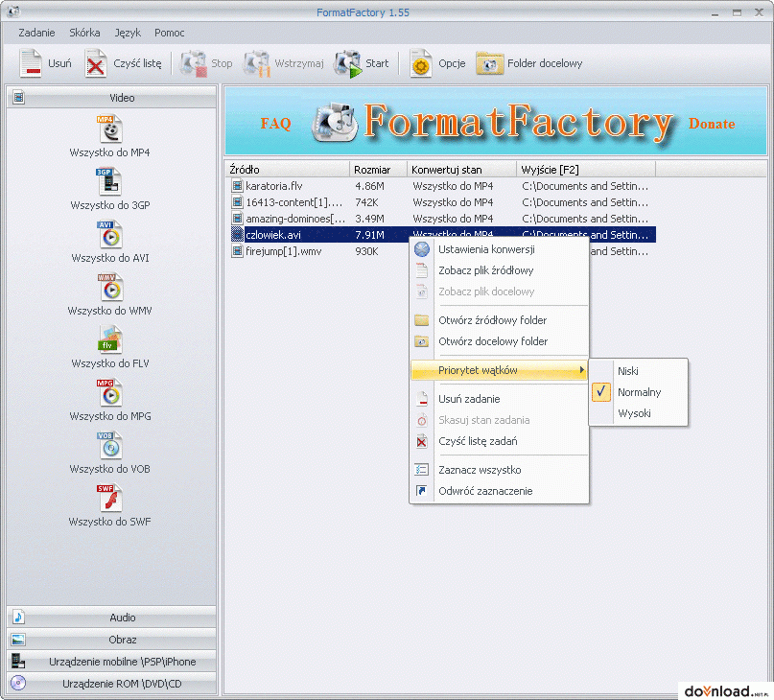
Task: Choose the Wszystko do MPG icon
Action: [x=109, y=393]
